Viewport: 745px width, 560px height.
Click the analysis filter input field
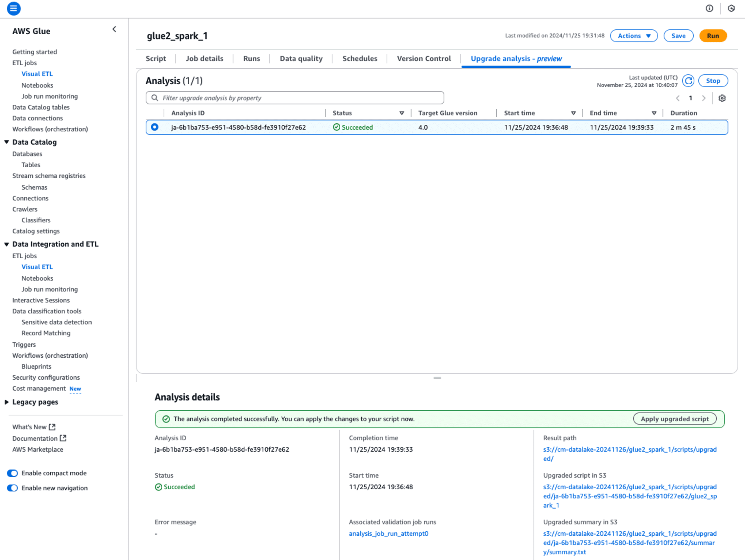[295, 98]
